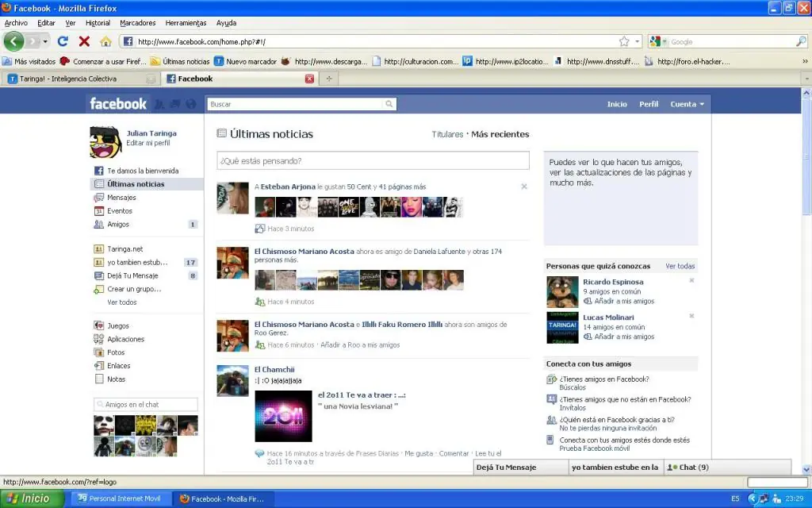Switch to Personal Internet Movil in taskbar
This screenshot has width=812, height=508.
[120, 498]
